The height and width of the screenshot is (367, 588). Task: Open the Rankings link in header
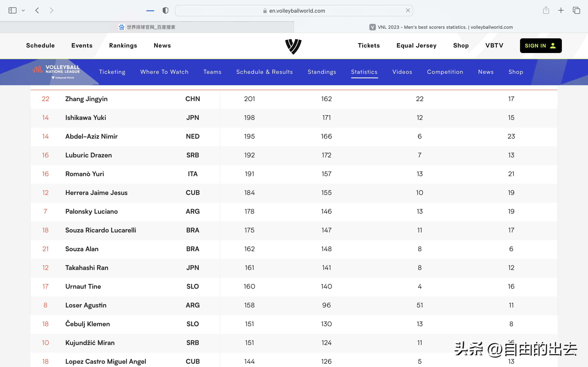click(x=123, y=45)
